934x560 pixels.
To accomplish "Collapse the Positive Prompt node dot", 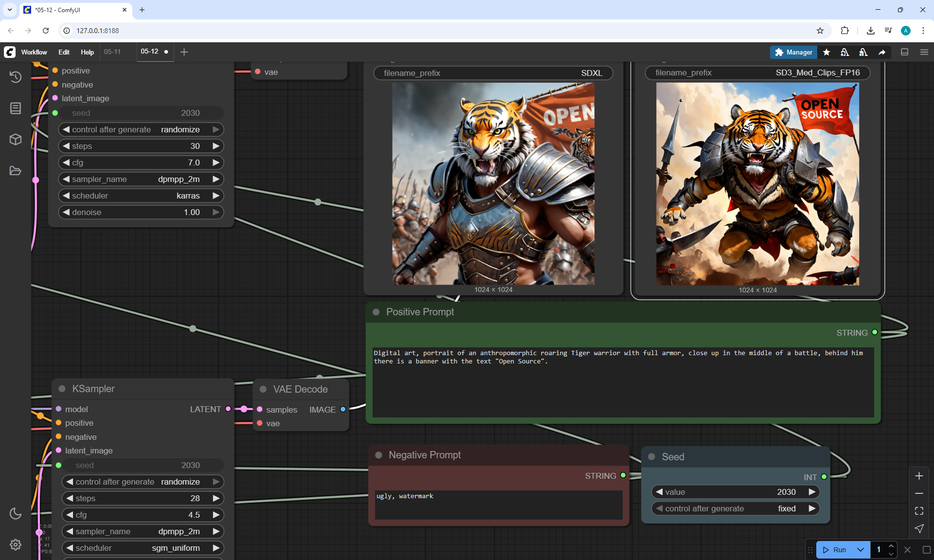I will point(376,312).
